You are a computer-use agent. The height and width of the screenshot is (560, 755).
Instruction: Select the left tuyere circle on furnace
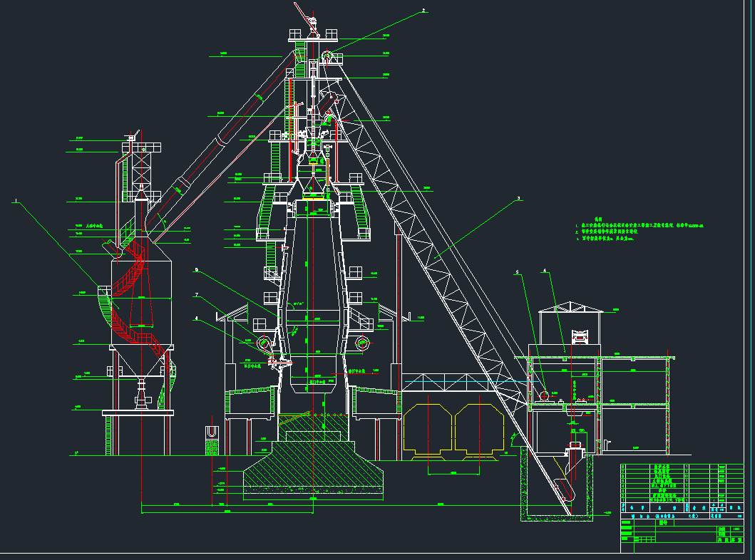pyautogui.click(x=264, y=343)
